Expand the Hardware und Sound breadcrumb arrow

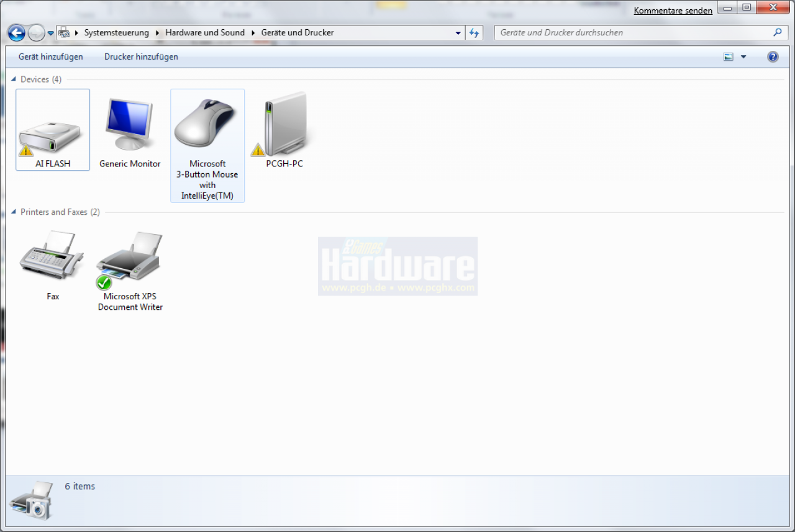pyautogui.click(x=253, y=32)
